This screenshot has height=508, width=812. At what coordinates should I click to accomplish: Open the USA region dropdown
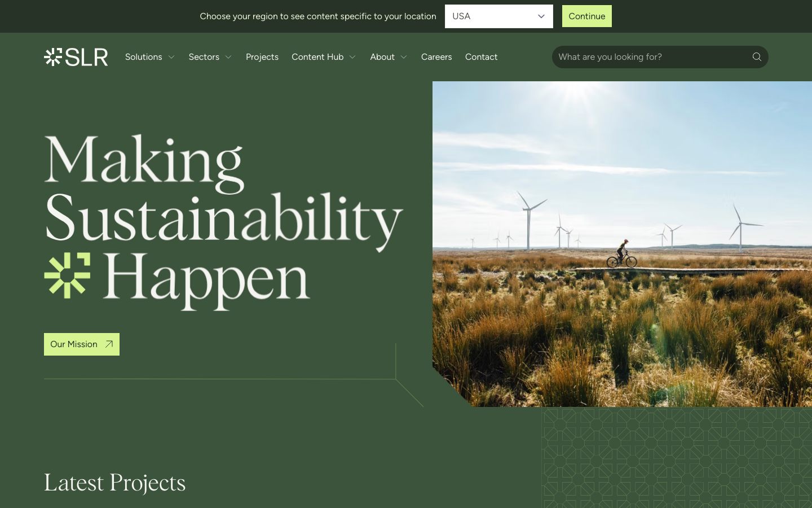click(x=498, y=16)
